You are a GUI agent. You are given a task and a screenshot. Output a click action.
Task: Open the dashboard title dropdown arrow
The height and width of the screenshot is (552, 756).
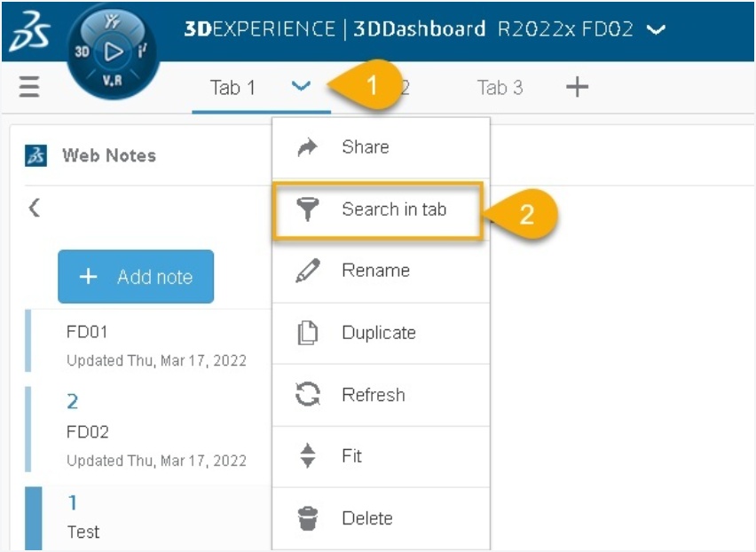[x=656, y=29]
